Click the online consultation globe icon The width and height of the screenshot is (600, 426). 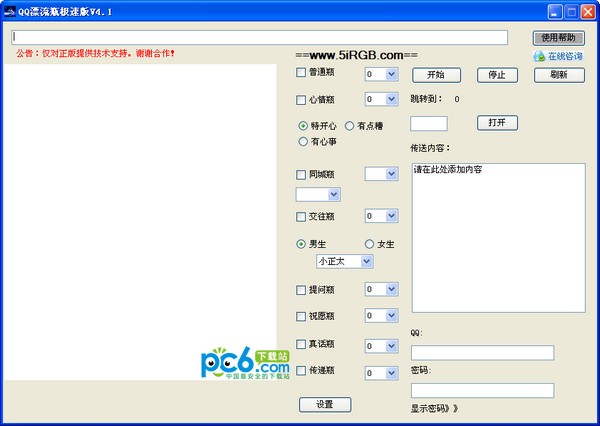point(539,56)
